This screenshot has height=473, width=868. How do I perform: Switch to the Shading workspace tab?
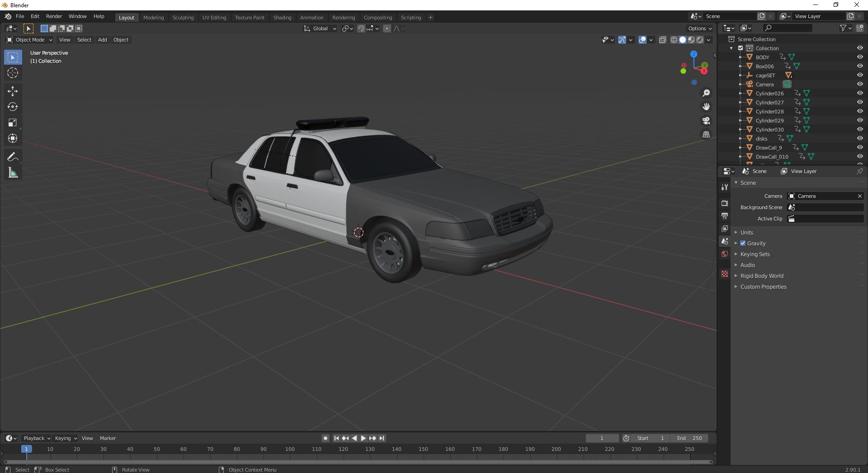click(x=282, y=18)
